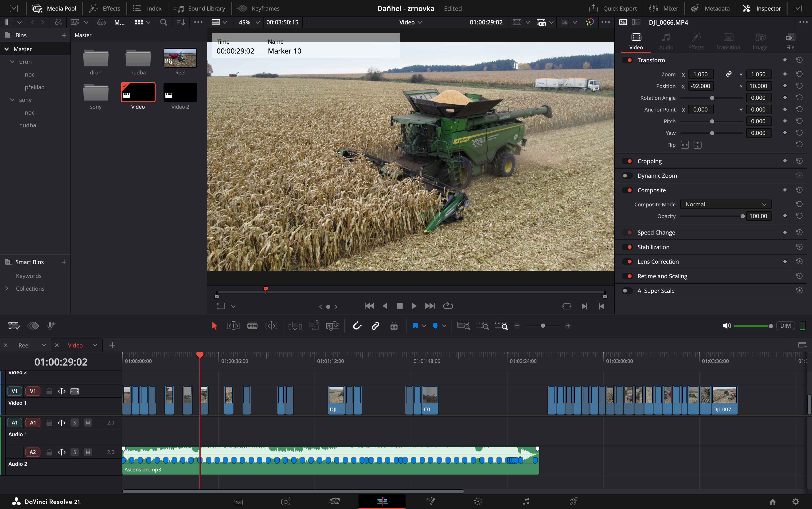This screenshot has width=812, height=509.
Task: Click the Quick Export button
Action: click(x=613, y=8)
